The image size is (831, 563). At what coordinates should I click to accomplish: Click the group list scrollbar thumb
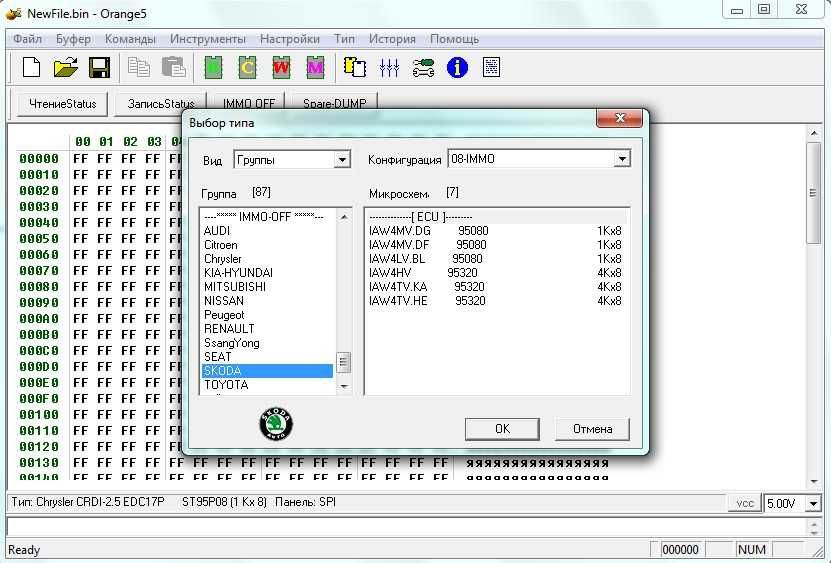(x=343, y=363)
